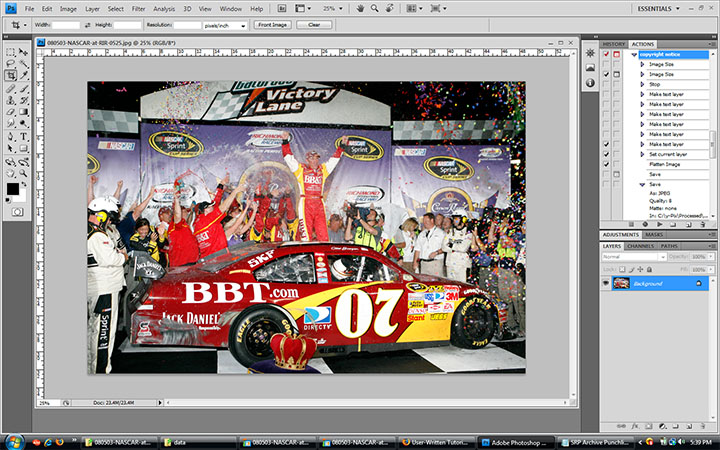Select the Blur tool
This screenshot has height=450, width=720.
pyautogui.click(x=11, y=123)
